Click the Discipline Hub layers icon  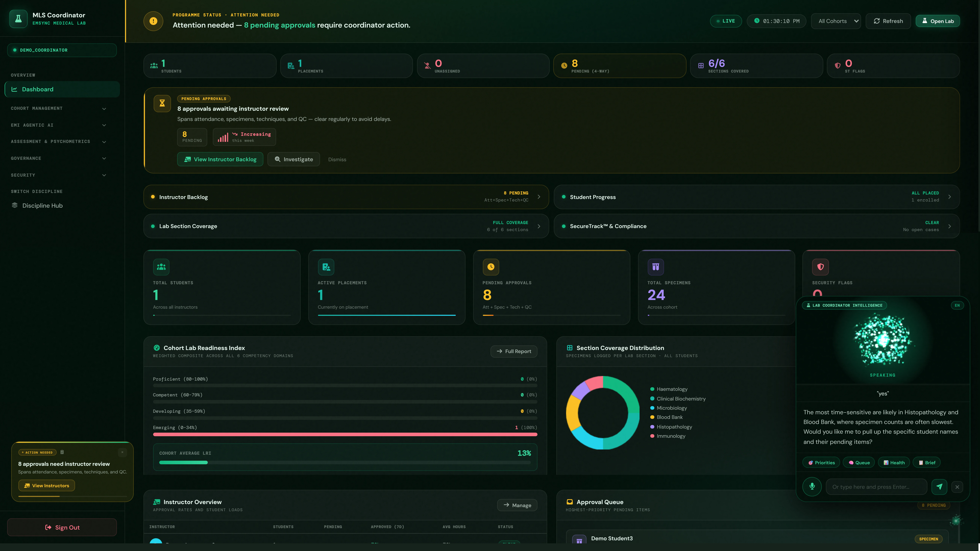[x=15, y=205]
